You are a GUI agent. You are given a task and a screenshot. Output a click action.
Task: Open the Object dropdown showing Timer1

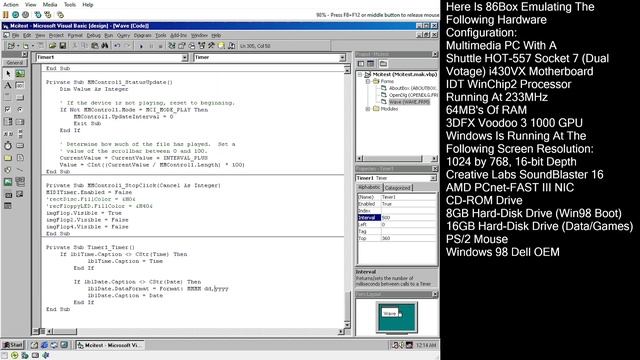184,58
